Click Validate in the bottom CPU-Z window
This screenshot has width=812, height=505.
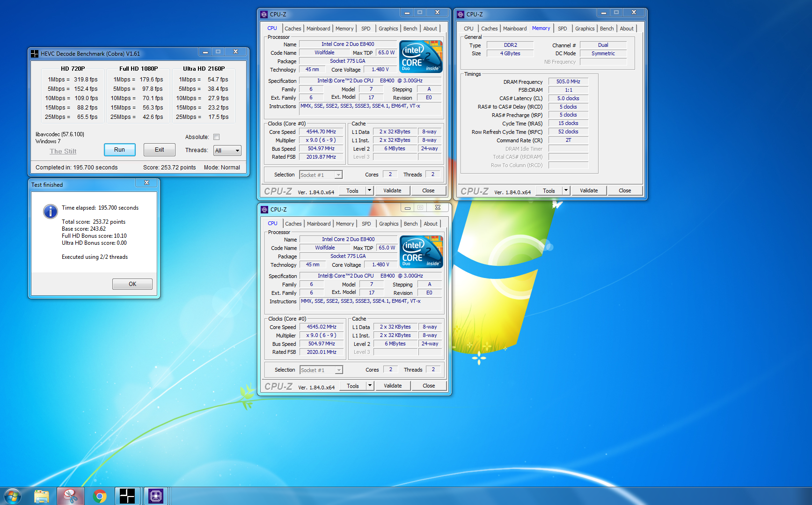[x=393, y=386]
